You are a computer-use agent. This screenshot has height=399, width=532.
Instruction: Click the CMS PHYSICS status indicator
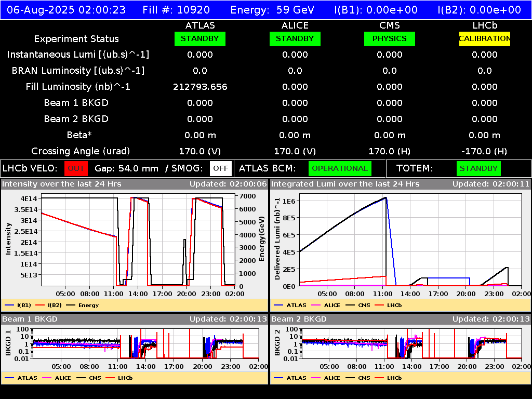click(390, 38)
